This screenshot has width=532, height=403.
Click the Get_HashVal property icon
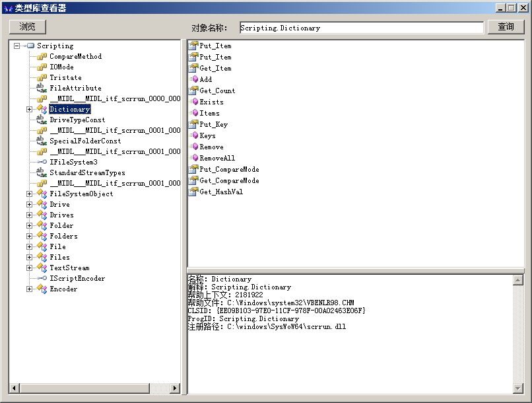pos(193,192)
